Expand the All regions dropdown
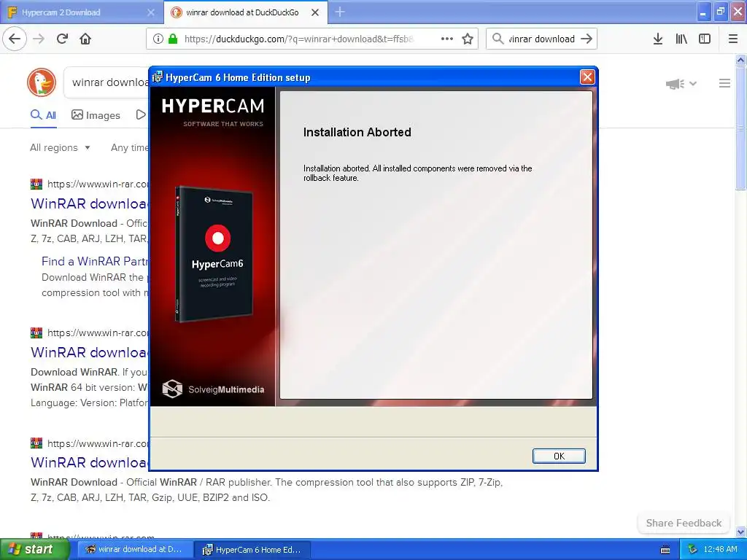 (60, 147)
